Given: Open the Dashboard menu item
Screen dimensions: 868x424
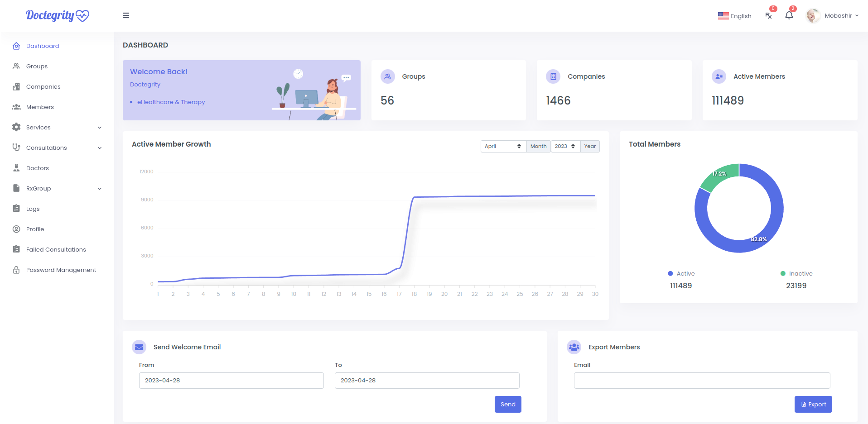Looking at the screenshot, I should coord(43,46).
